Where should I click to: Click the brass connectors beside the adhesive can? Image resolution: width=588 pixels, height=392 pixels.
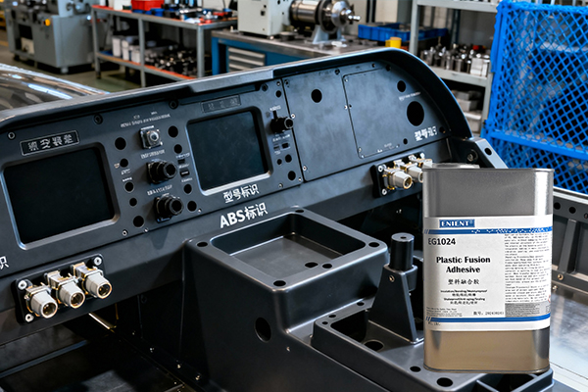404,174
